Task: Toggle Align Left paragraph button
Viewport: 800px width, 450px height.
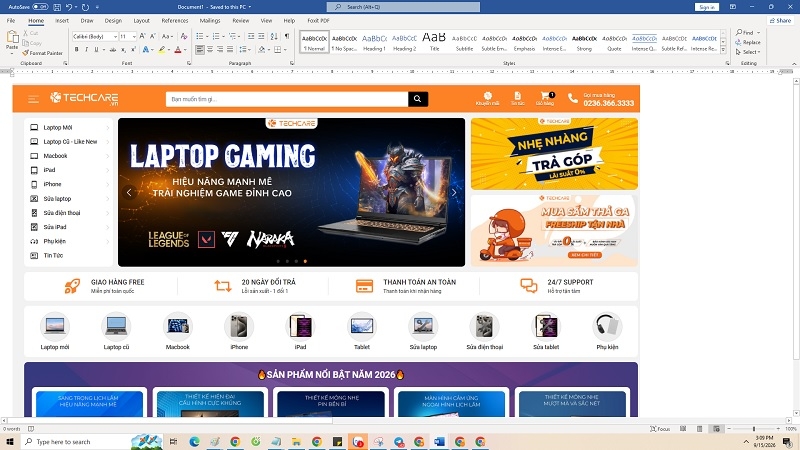Action: 199,49
